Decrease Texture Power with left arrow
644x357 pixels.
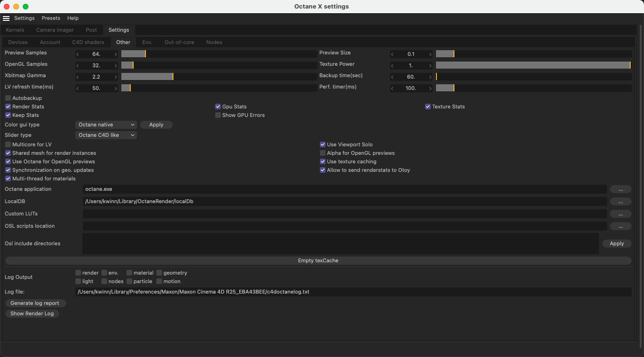pos(392,66)
